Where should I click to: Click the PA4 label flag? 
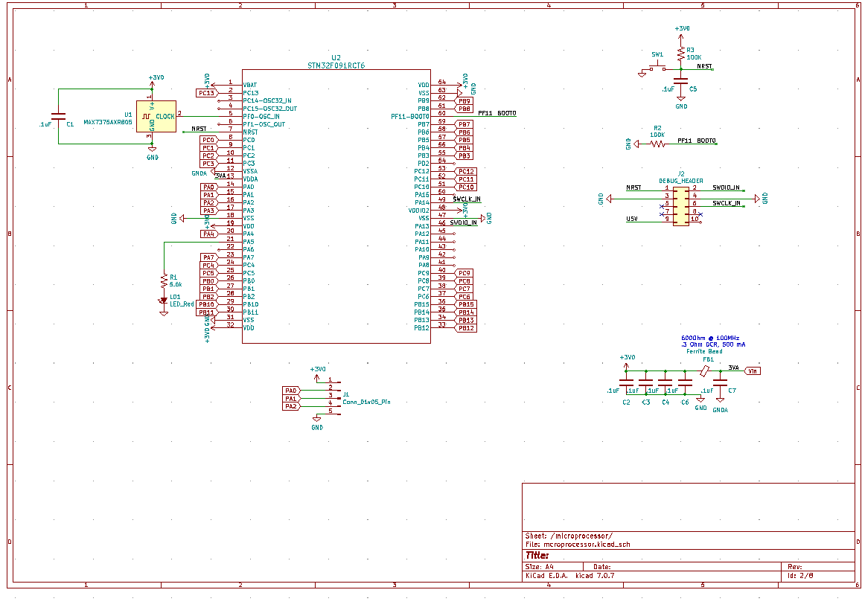coord(209,234)
